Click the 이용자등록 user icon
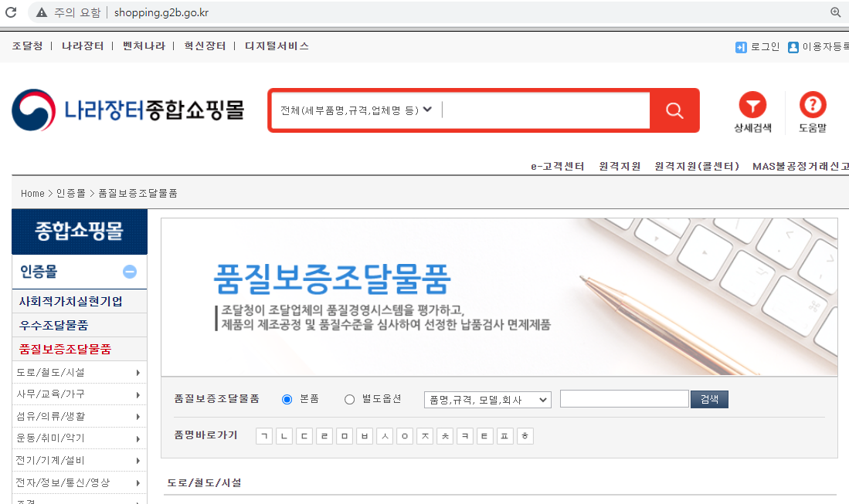Viewport: 849px width, 504px height. tap(793, 48)
